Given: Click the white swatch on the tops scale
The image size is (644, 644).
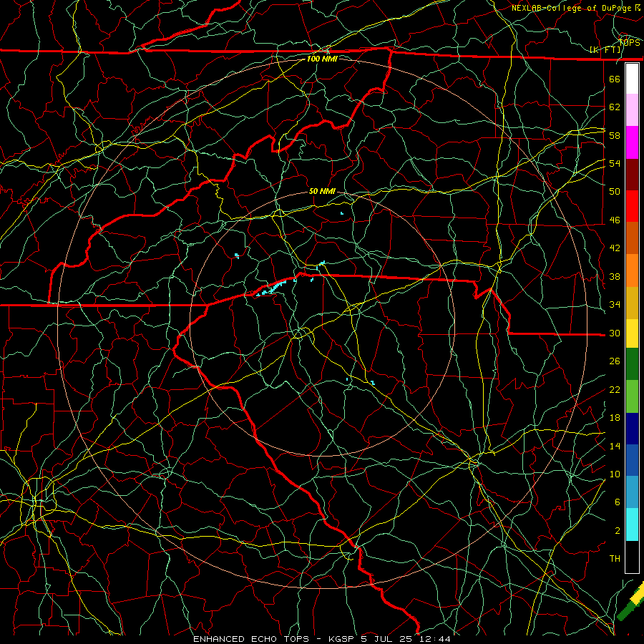Looking at the screenshot, I should (632, 79).
